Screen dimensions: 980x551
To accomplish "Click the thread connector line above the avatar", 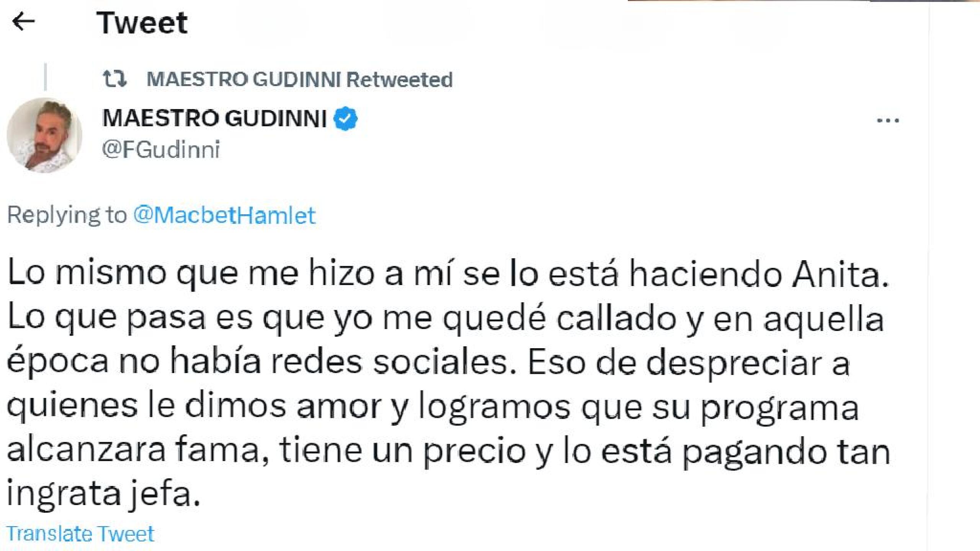I will coord(46,77).
